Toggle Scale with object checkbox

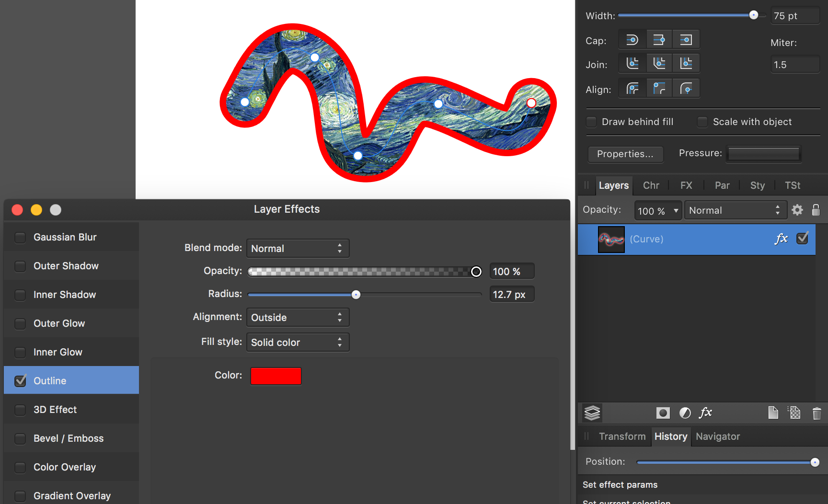point(702,122)
